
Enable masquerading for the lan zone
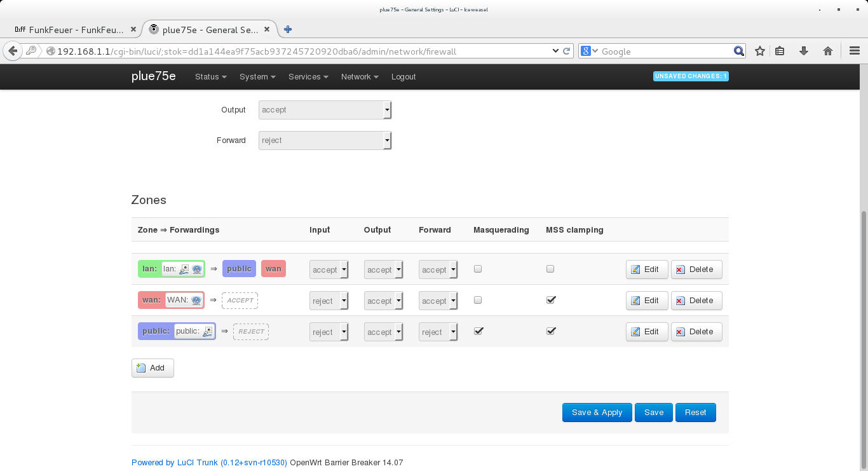[478, 269]
